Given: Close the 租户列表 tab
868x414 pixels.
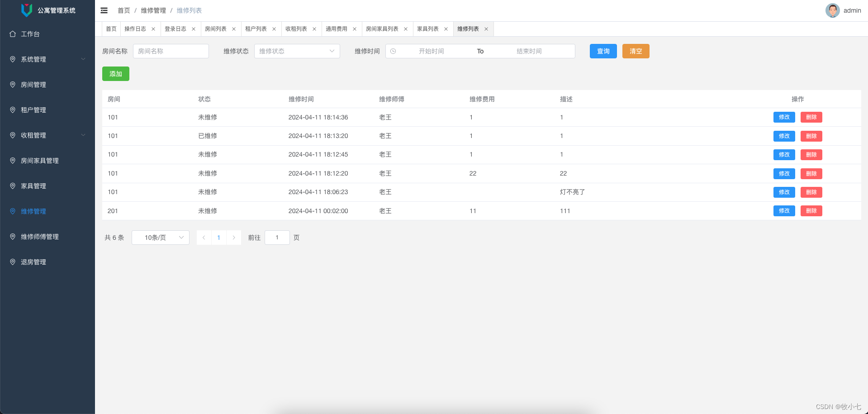Looking at the screenshot, I should pyautogui.click(x=274, y=29).
